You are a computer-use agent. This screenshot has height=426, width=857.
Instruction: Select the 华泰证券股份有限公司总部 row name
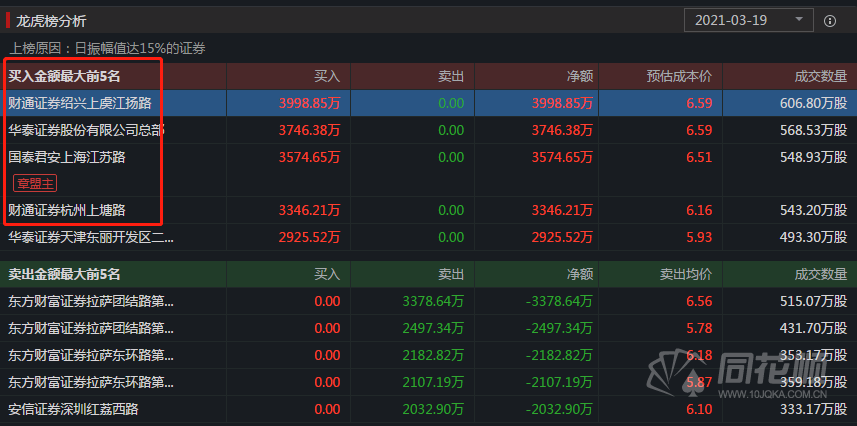click(x=86, y=130)
